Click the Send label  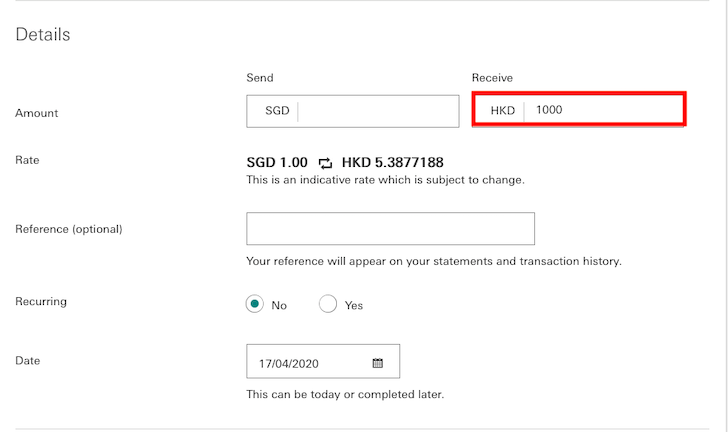(x=260, y=78)
